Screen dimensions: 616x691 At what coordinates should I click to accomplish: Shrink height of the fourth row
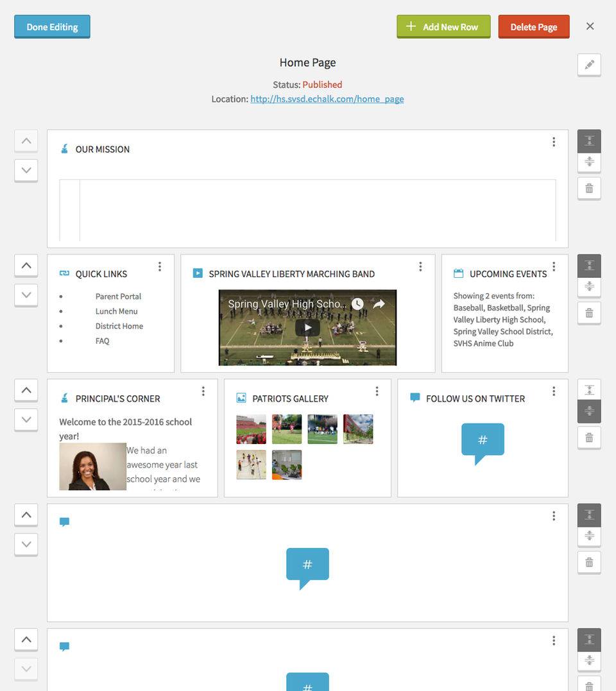point(589,536)
